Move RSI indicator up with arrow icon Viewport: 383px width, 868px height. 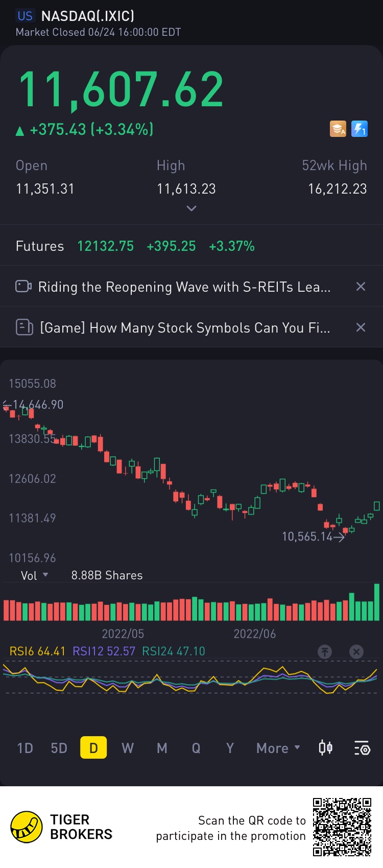(x=325, y=651)
